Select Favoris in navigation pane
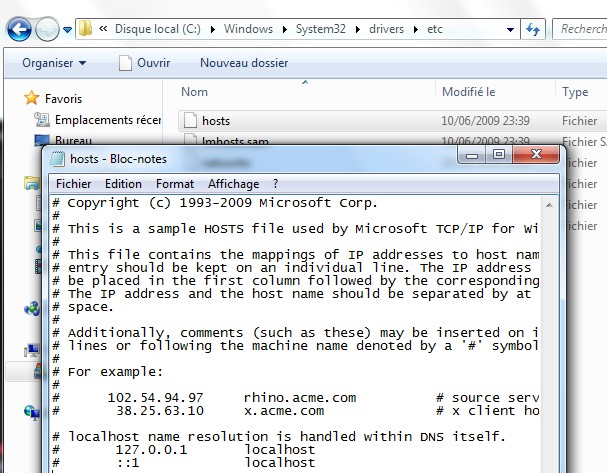Image resolution: width=607 pixels, height=473 pixels. pyautogui.click(x=63, y=99)
